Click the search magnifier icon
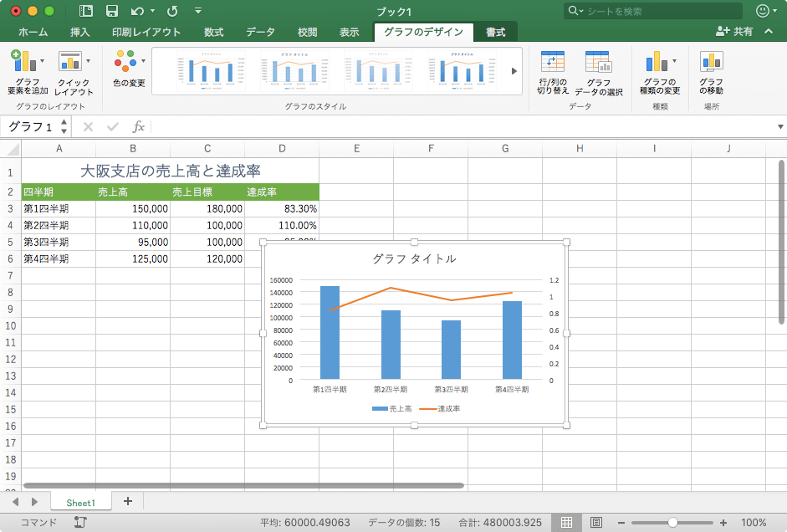This screenshot has width=787, height=532. tap(573, 11)
